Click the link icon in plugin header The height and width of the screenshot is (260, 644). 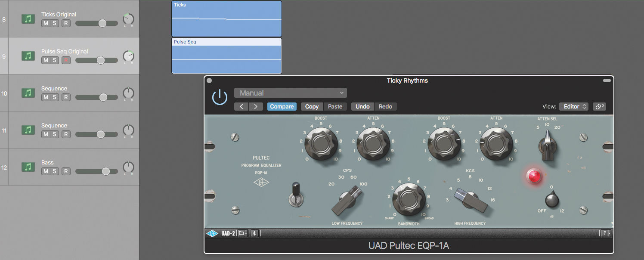click(599, 106)
